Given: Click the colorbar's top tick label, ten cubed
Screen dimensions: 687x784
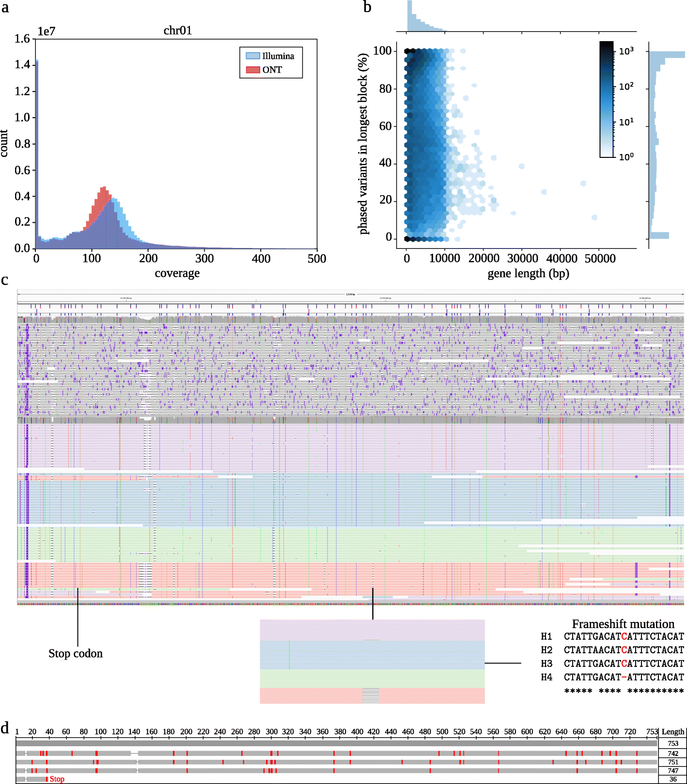Looking at the screenshot, I should 626,51.
